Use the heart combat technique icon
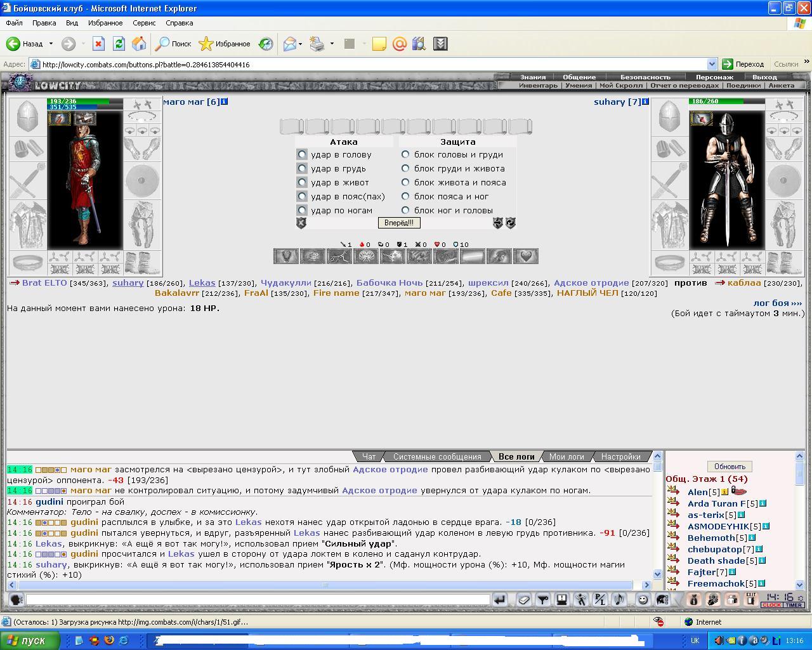This screenshot has height=650, width=812. point(526,256)
